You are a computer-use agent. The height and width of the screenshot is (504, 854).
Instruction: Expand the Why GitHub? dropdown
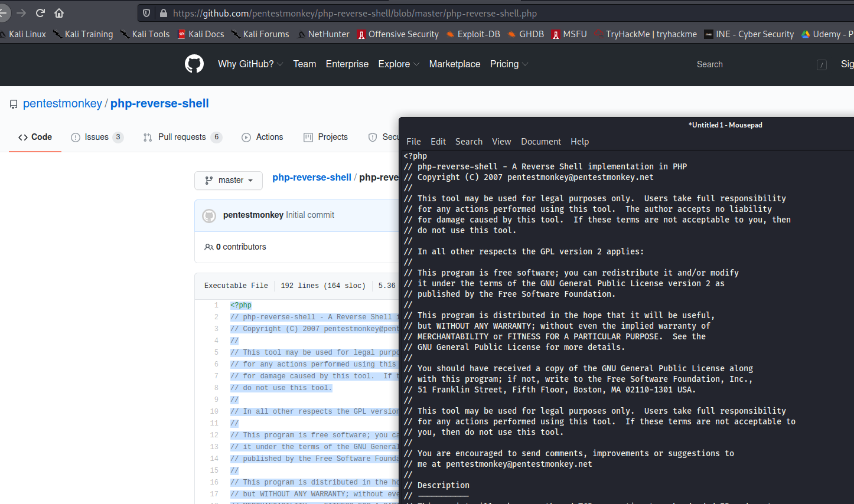click(x=250, y=64)
